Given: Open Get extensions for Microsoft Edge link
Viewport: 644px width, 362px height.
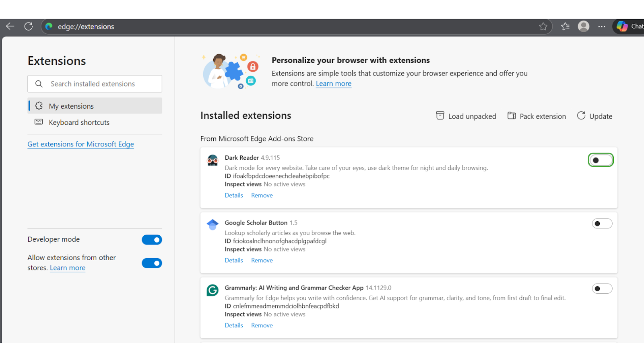Looking at the screenshot, I should pyautogui.click(x=80, y=144).
